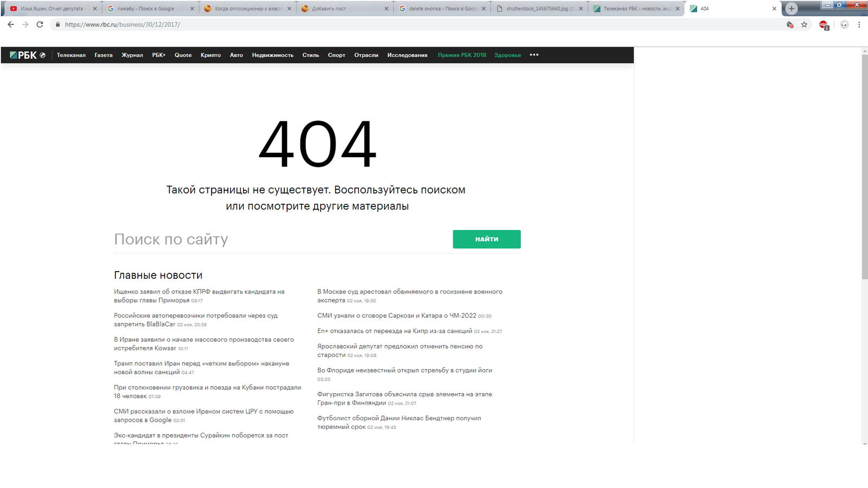
Task: Open Загитова figure skating news item
Action: pos(405,399)
